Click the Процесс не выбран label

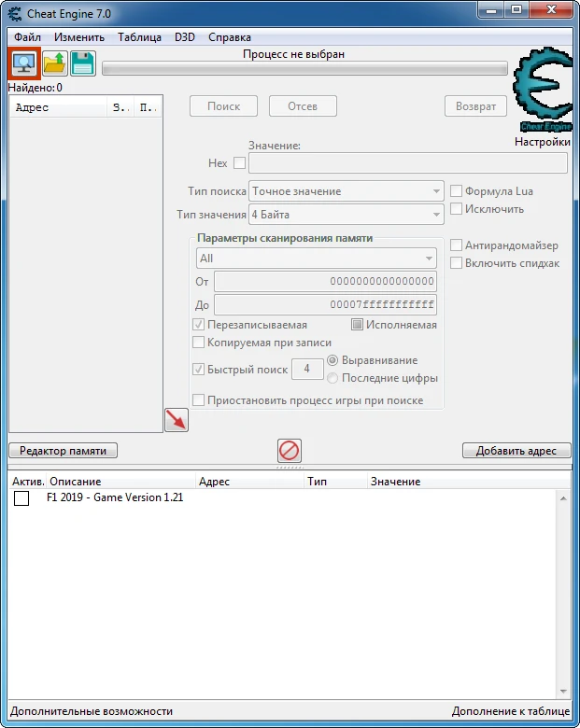(293, 54)
